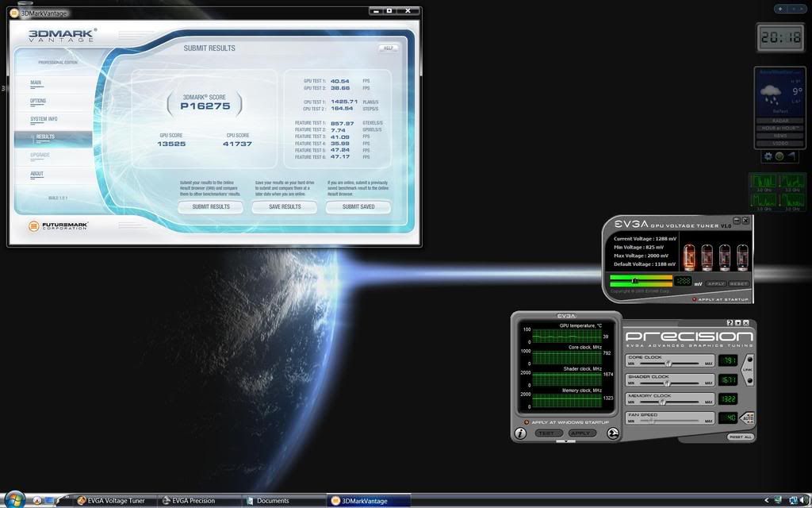
Task: Toggle the fan speed Auto button
Action: point(748,418)
